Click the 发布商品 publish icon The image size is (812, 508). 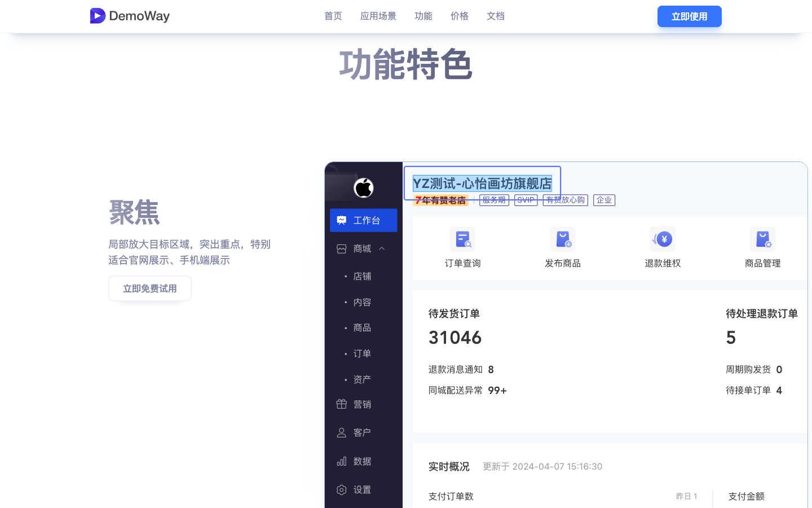coord(562,239)
